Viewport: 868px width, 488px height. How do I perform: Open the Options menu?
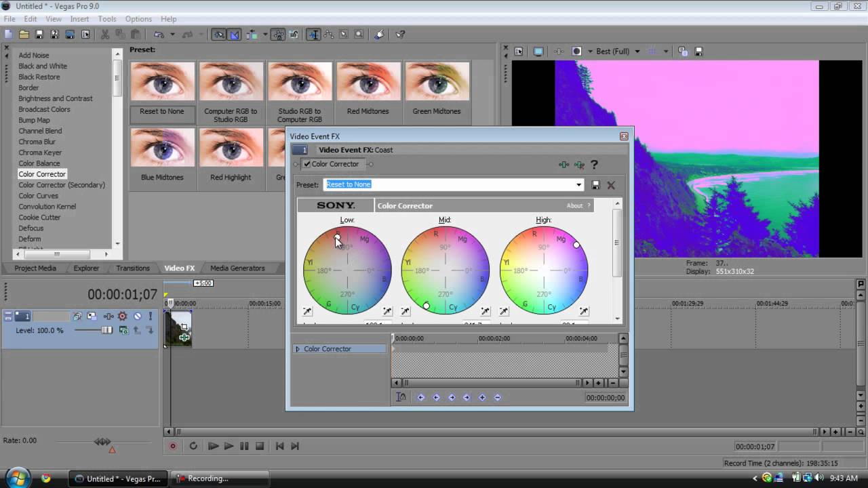click(138, 19)
